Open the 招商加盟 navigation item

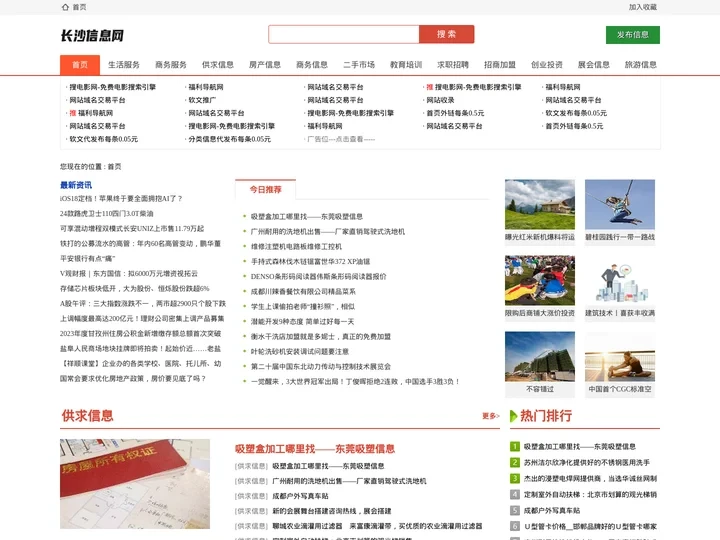(x=500, y=65)
